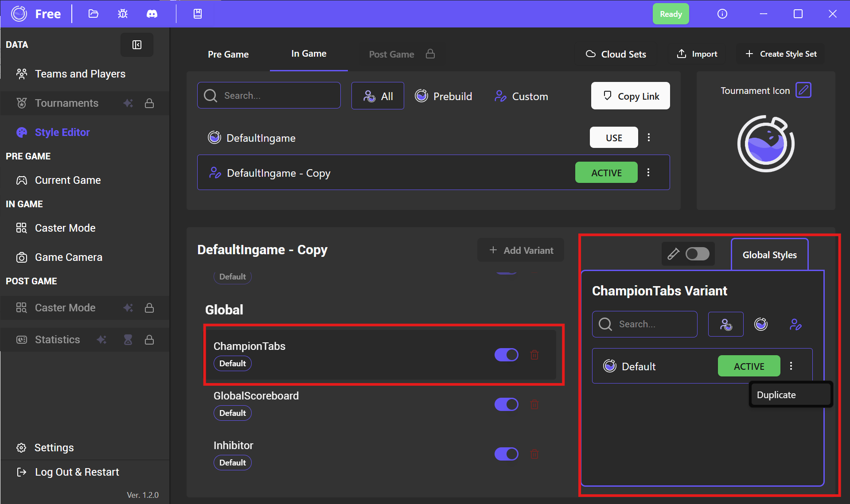Open three-dot menu for DefaultIngame
This screenshot has height=504, width=850.
coord(649,138)
